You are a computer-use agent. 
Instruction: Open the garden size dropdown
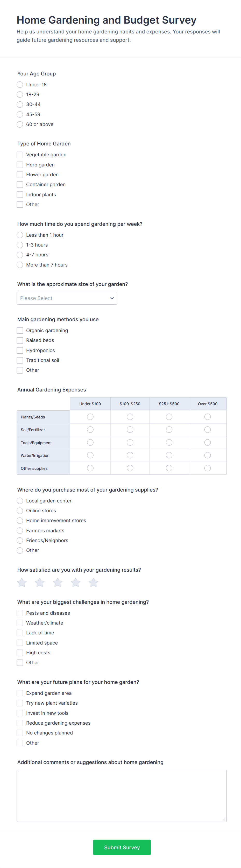click(x=67, y=298)
